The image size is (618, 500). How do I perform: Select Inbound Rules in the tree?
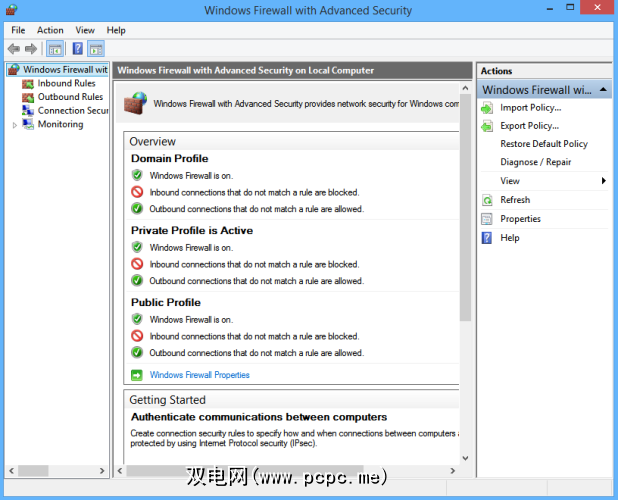[67, 83]
